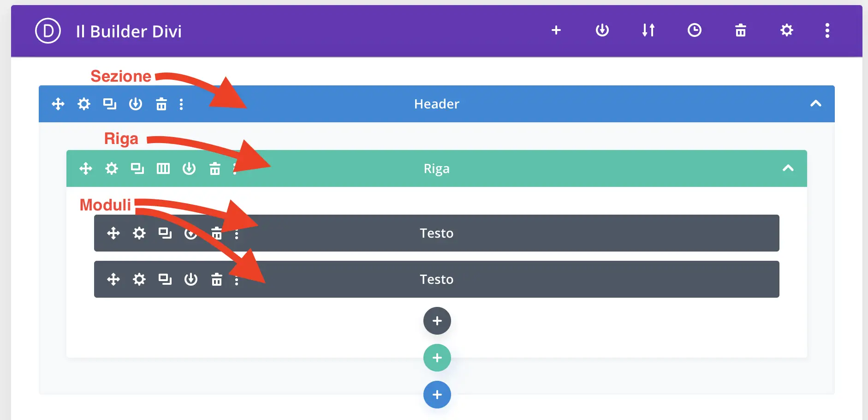Image resolution: width=868 pixels, height=420 pixels.
Task: Open Header section settings gear
Action: 84,104
